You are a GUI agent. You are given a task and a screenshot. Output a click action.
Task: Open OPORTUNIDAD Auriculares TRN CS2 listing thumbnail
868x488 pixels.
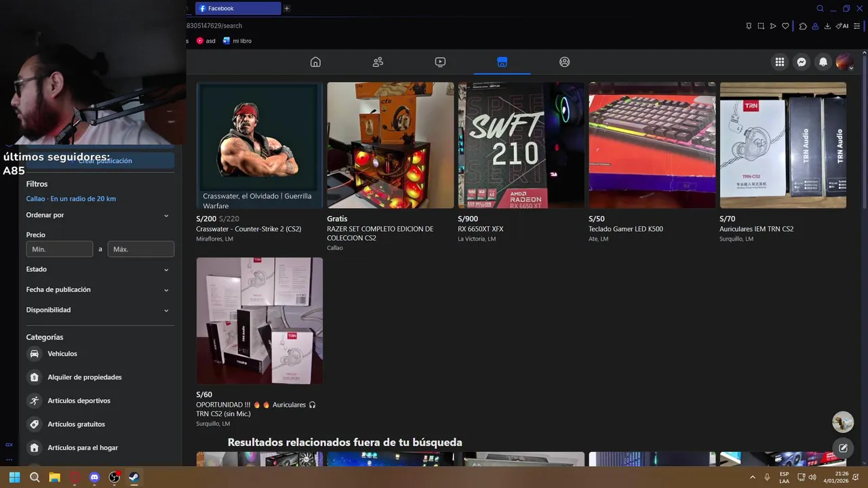click(x=260, y=321)
